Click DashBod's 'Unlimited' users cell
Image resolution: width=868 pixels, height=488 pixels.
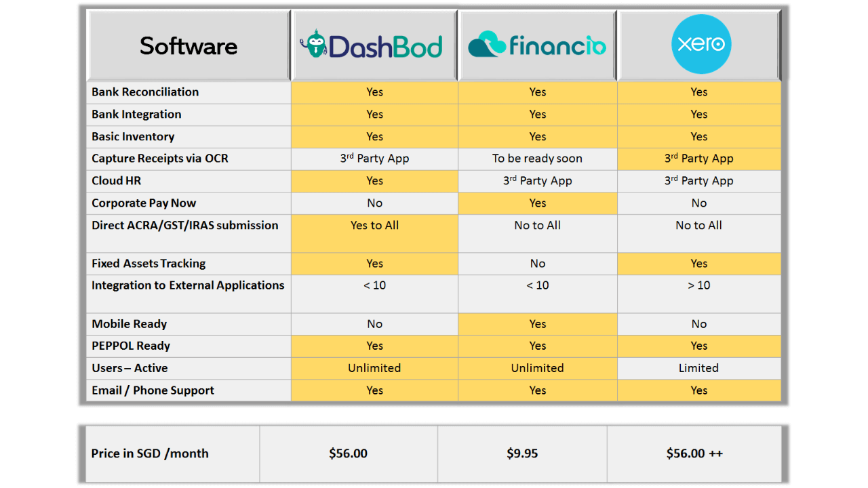375,368
